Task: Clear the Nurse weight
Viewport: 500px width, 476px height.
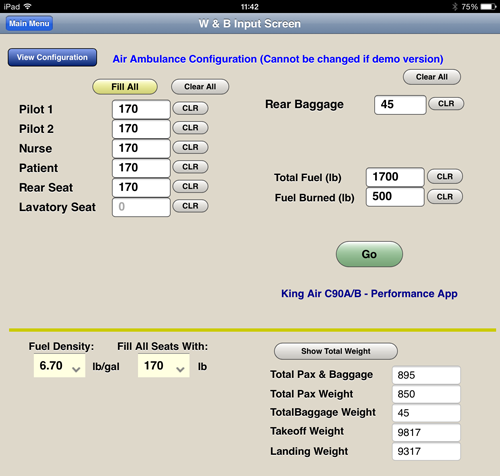Action: [190, 147]
